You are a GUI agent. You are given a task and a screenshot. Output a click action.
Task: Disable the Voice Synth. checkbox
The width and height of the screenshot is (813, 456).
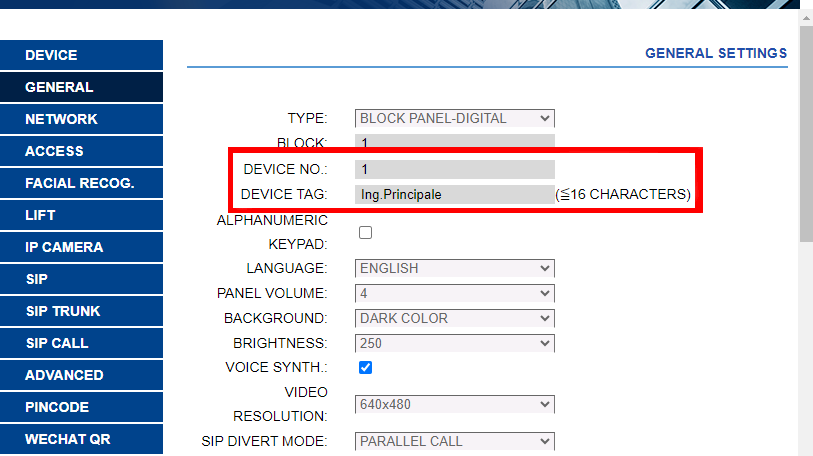point(365,368)
